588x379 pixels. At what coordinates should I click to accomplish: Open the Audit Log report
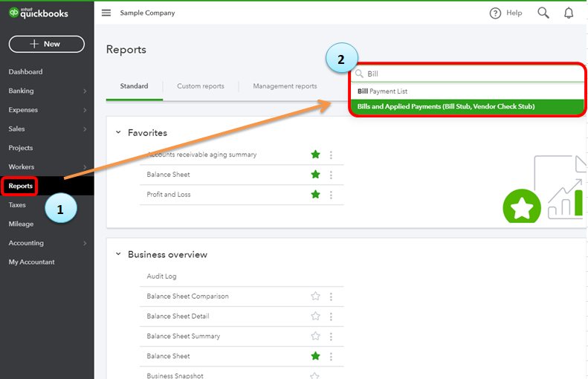[x=162, y=276]
